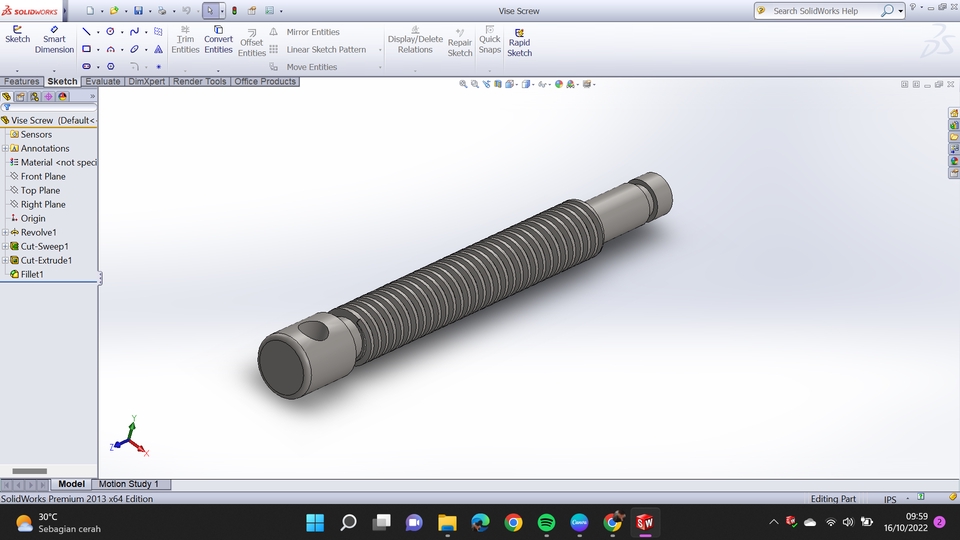Switch to the Evaluate tab
This screenshot has height=540, width=960.
click(x=103, y=81)
